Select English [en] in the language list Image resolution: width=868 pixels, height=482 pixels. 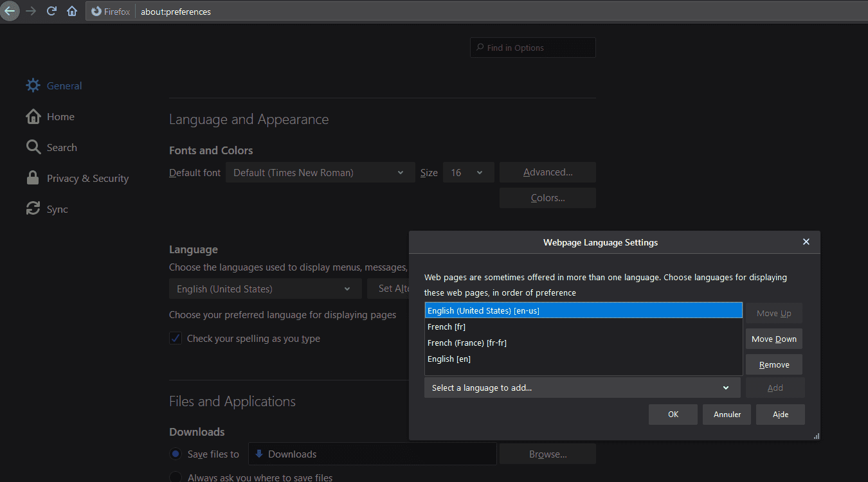[x=449, y=359]
